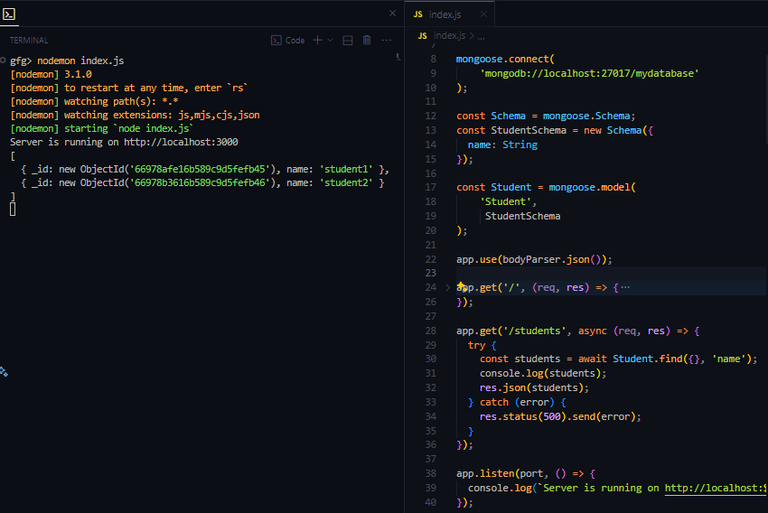Image resolution: width=768 pixels, height=513 pixels.
Task: Click the TERMINAL panel header label
Action: [x=29, y=40]
